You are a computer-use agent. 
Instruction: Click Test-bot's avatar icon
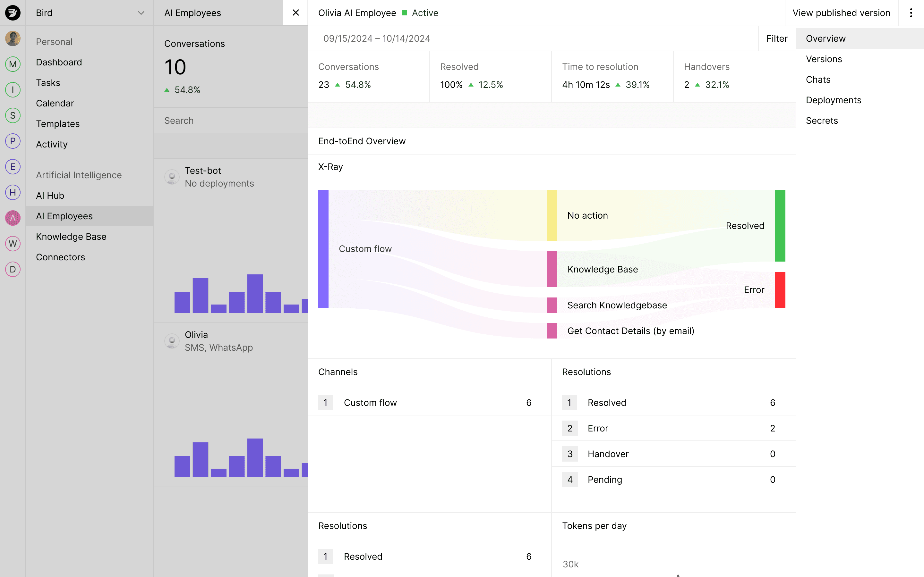coord(172,177)
